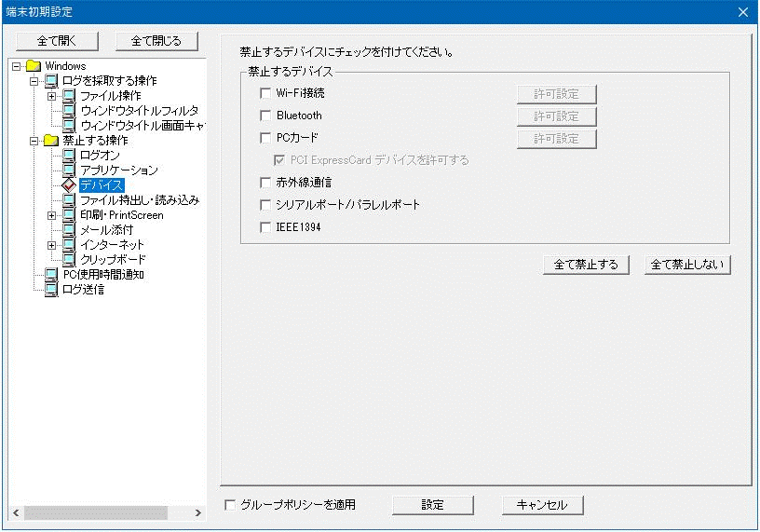Click the tree horizontal scrollbar thumb
Viewport: 760px width, 532px height.
[96, 512]
